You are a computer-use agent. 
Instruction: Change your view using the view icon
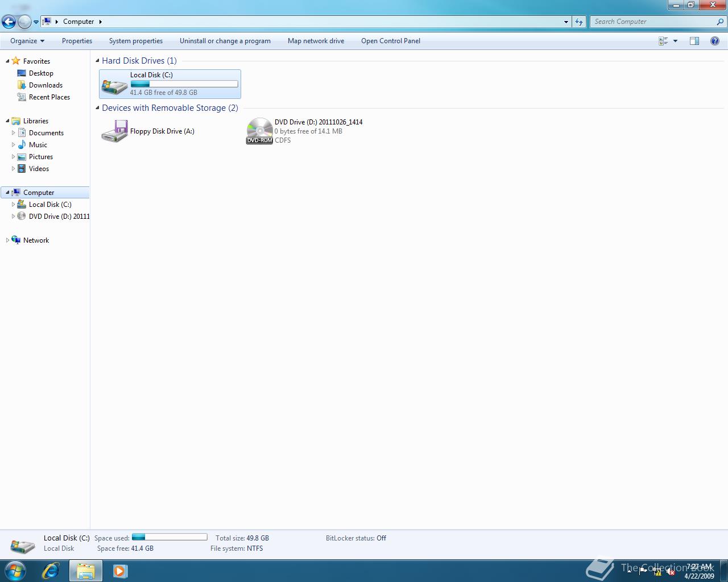(x=663, y=41)
